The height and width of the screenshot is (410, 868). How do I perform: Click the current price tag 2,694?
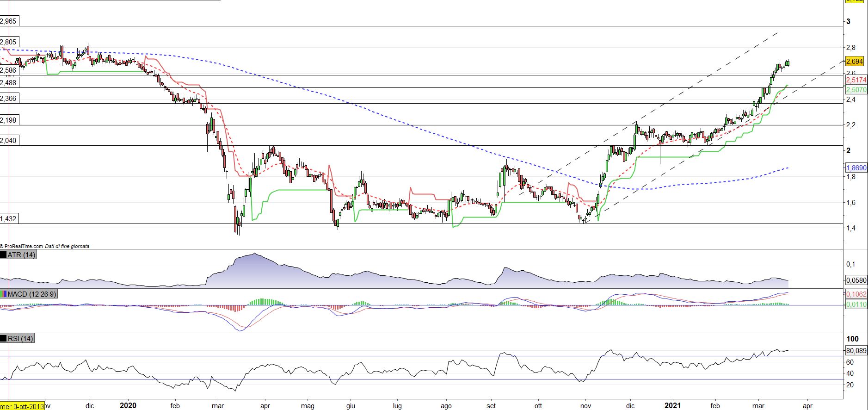(x=854, y=61)
